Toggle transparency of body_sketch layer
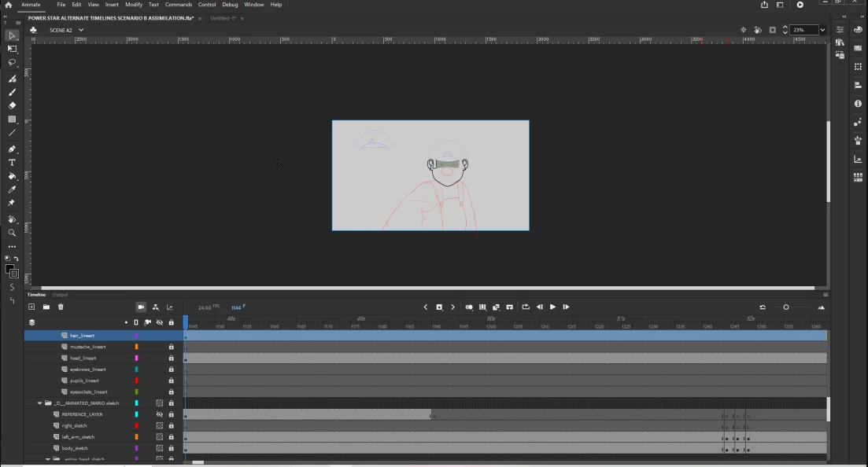The height and width of the screenshot is (467, 868). point(160,448)
